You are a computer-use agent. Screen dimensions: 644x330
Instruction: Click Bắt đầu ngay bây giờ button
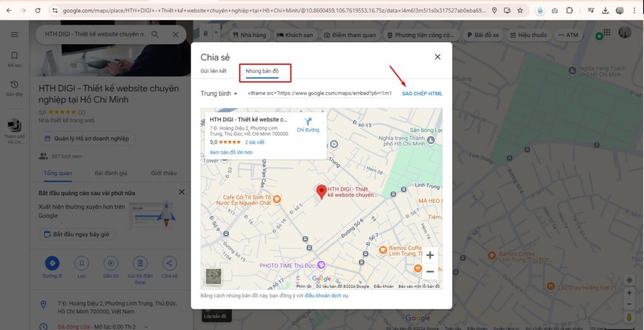click(x=77, y=234)
